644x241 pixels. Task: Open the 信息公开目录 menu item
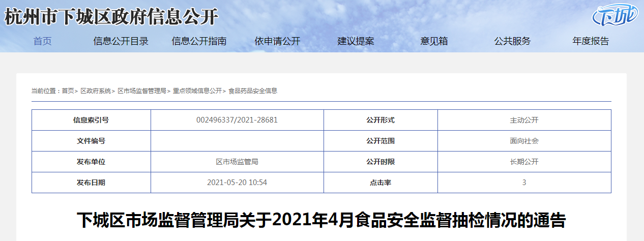click(121, 42)
